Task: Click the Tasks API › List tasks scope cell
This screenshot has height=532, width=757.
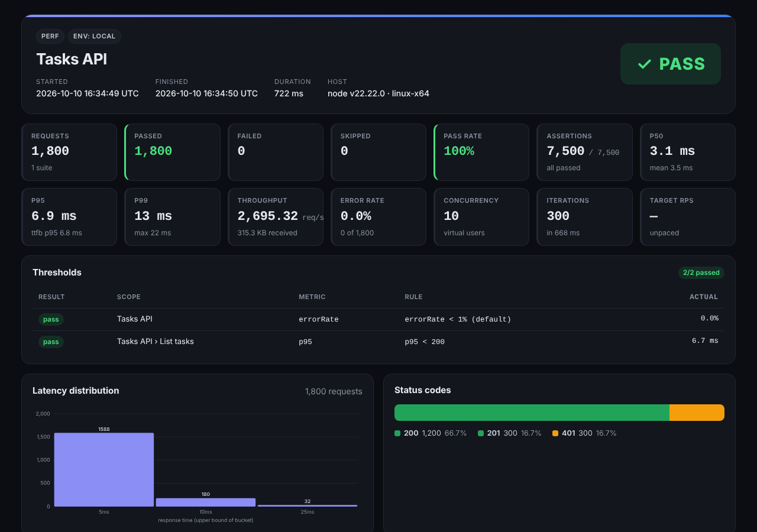Action: coord(156,341)
